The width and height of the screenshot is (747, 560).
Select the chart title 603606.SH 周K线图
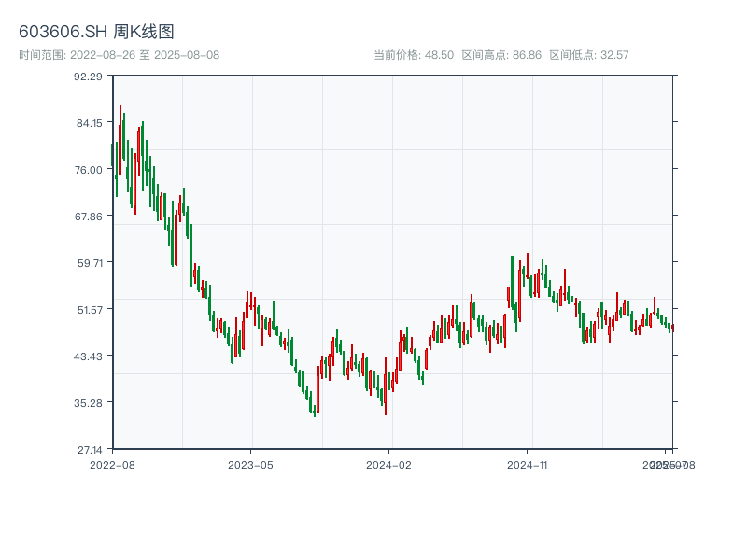pos(96,32)
